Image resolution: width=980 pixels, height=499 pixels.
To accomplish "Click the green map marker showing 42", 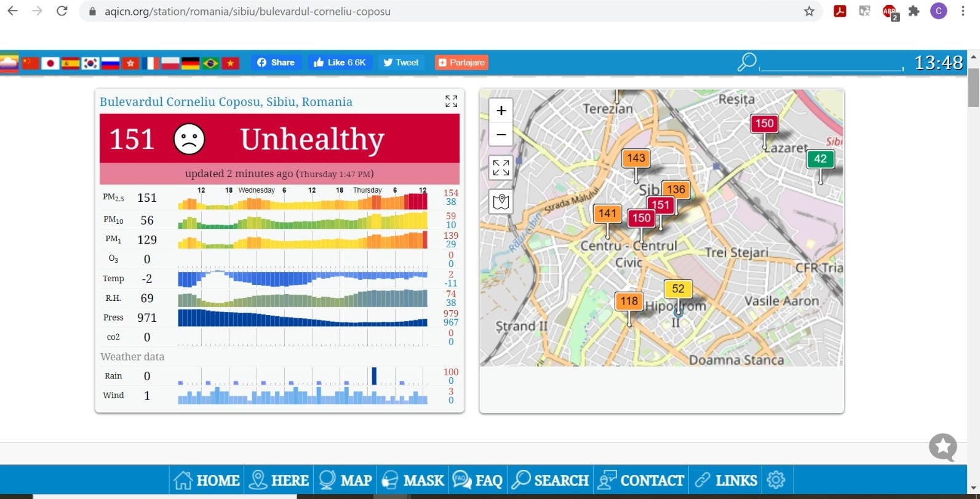I will (x=820, y=159).
